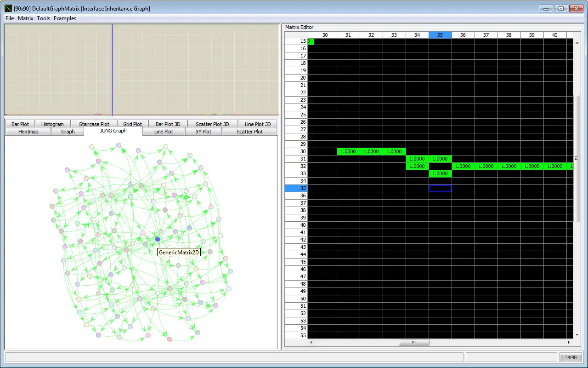
Task: Click the vertical scrollbar down arrow
Action: [x=577, y=335]
